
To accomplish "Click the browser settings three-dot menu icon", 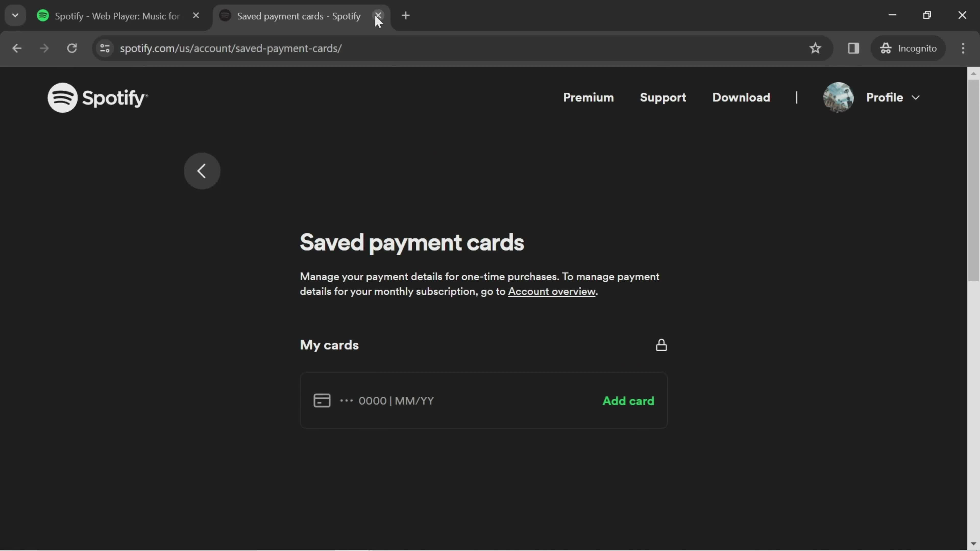I will pyautogui.click(x=963, y=48).
